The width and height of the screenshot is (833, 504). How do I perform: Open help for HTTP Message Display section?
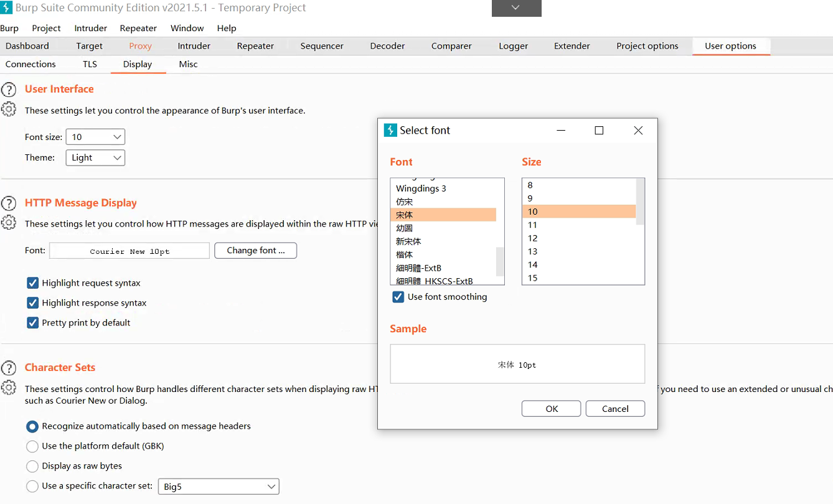coord(9,203)
